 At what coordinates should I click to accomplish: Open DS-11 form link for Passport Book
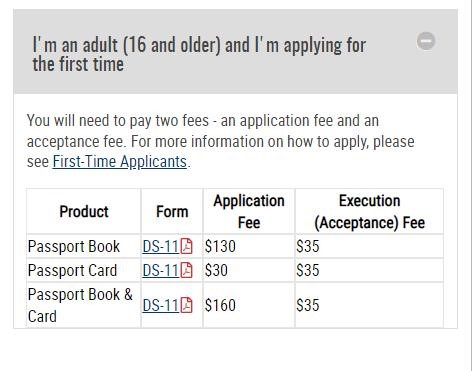point(161,247)
